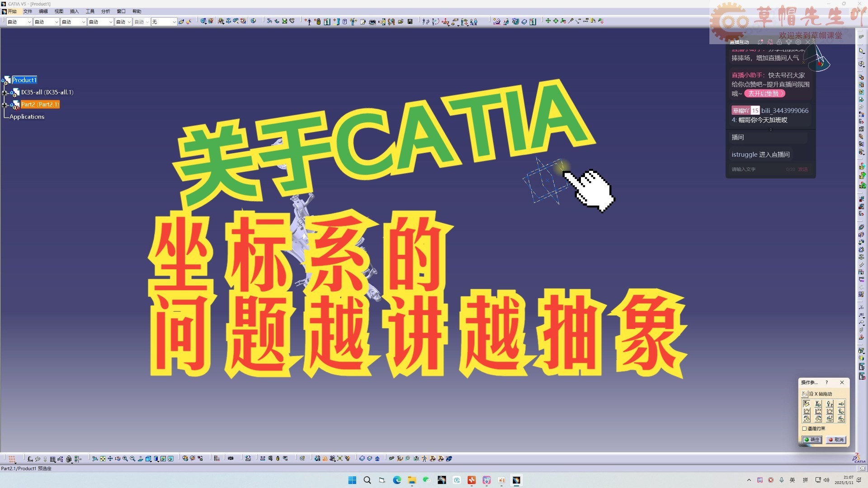Close the 操作参数 dialog
Screen dimensions: 868x488
(842, 382)
